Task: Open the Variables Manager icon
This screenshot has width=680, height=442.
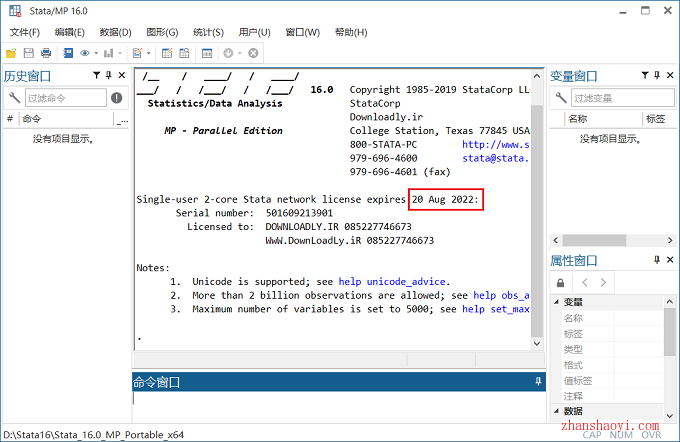Action: [207, 53]
